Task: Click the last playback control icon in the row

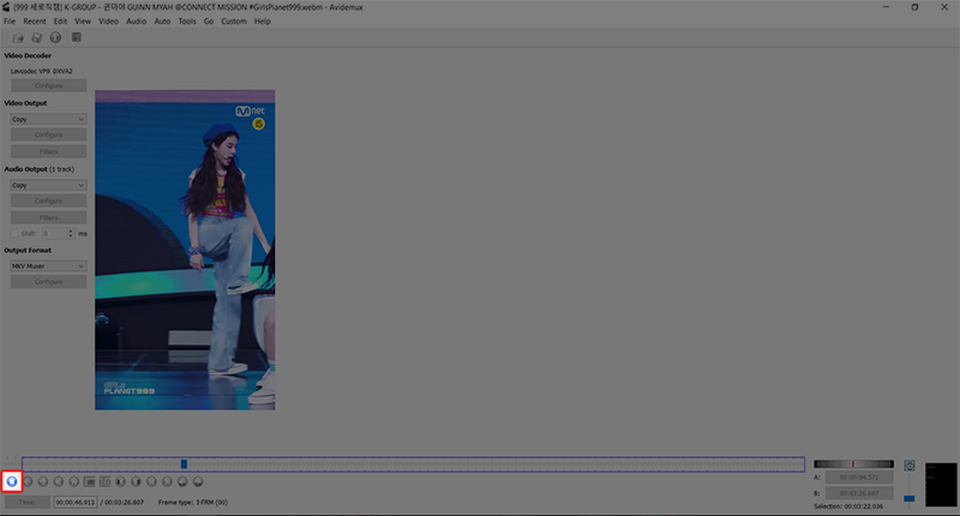Action: tap(198, 482)
